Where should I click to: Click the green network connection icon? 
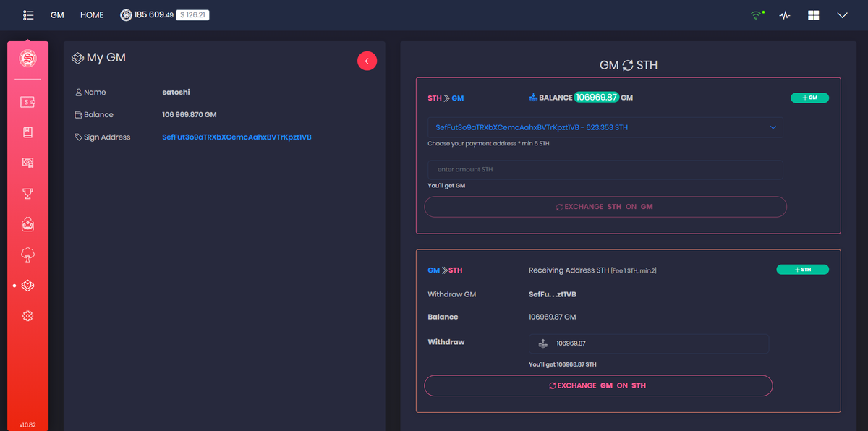757,15
